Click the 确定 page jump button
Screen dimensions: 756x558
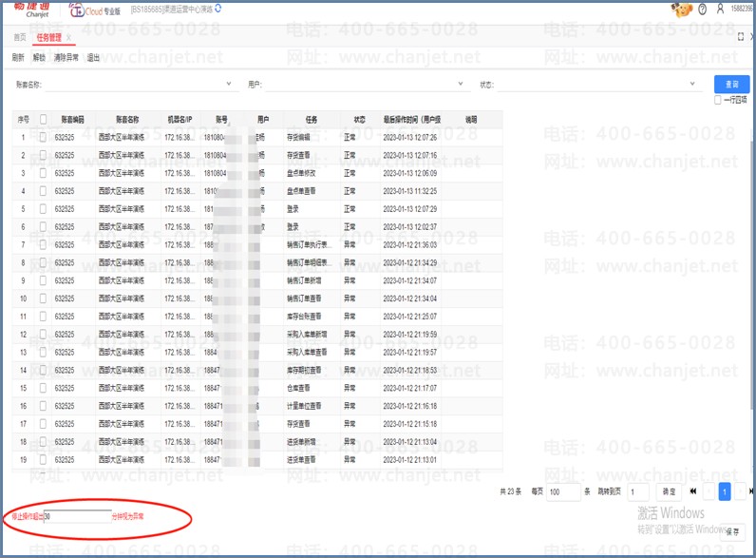669,491
